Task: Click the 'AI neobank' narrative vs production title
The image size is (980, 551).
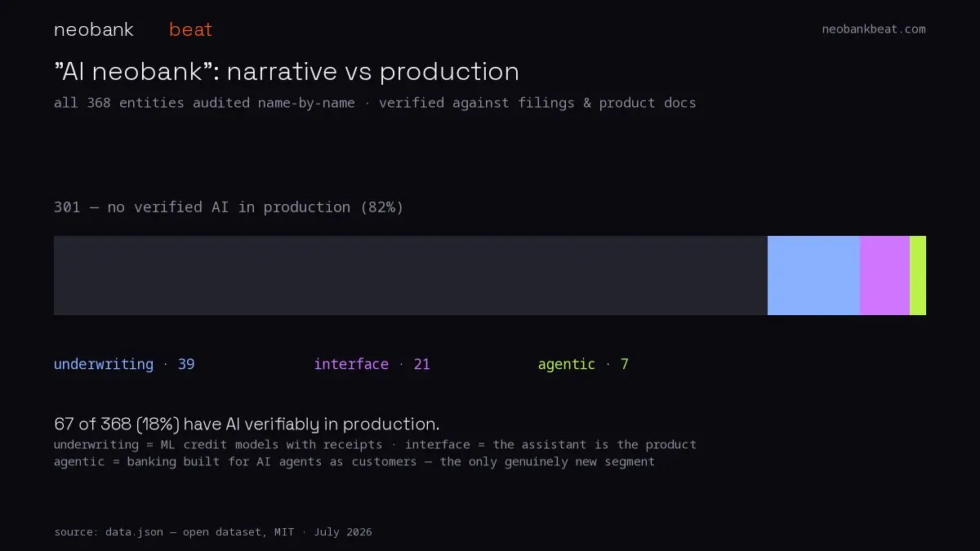Action: pos(287,72)
